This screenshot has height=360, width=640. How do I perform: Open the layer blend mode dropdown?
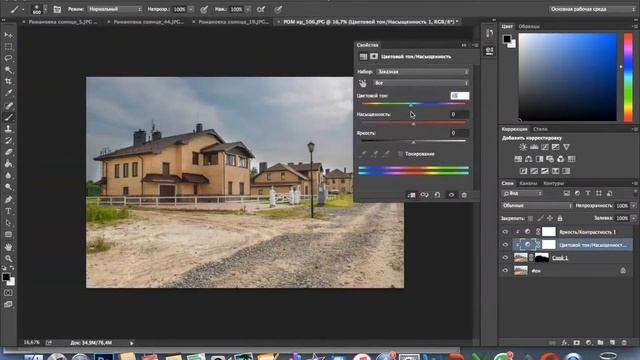point(536,206)
